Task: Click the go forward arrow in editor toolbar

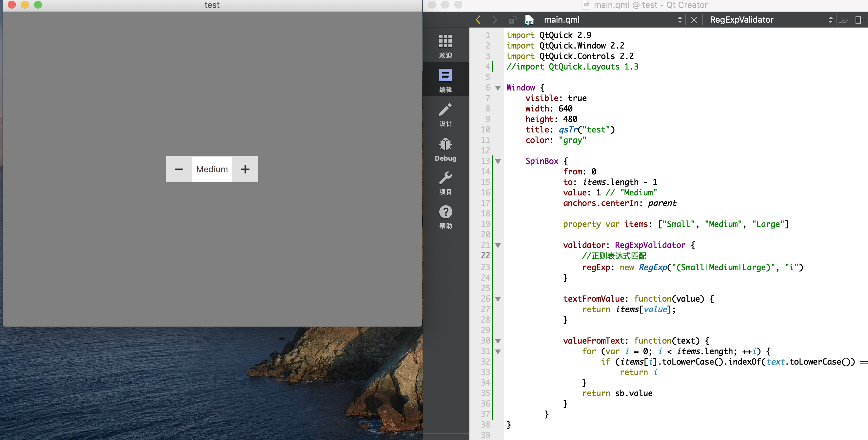Action: coord(494,20)
